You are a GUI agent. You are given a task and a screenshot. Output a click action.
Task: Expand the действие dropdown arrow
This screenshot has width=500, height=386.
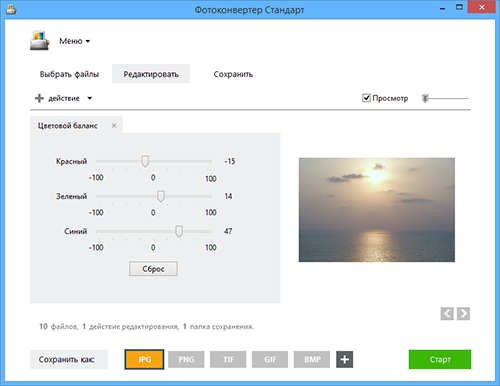click(90, 98)
